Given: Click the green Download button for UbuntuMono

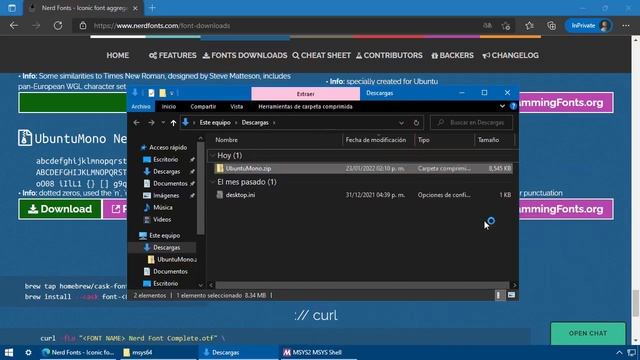Looking at the screenshot, I should coord(60,209).
